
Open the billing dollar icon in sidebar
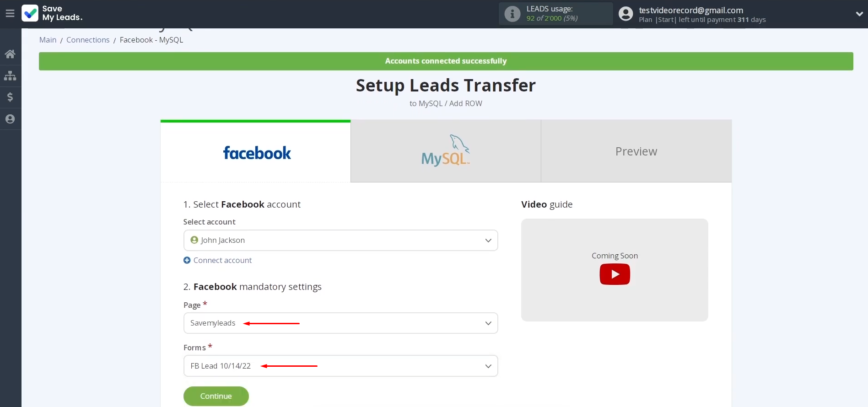(10, 97)
